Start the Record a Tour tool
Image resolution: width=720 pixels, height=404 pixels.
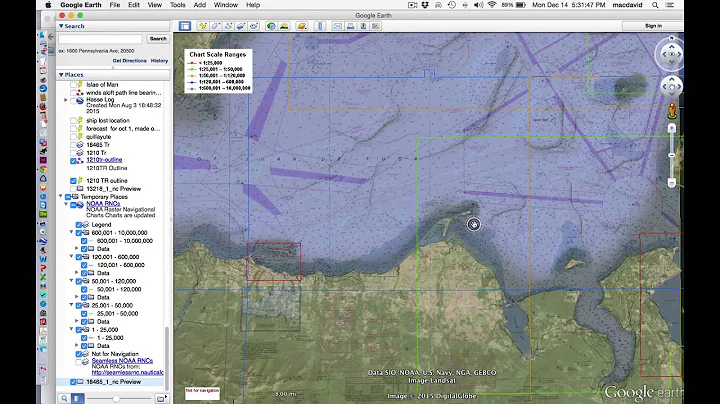click(x=254, y=26)
